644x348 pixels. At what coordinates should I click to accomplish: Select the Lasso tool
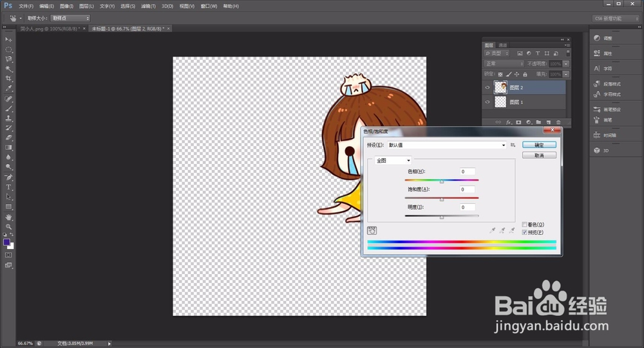pyautogui.click(x=8, y=59)
